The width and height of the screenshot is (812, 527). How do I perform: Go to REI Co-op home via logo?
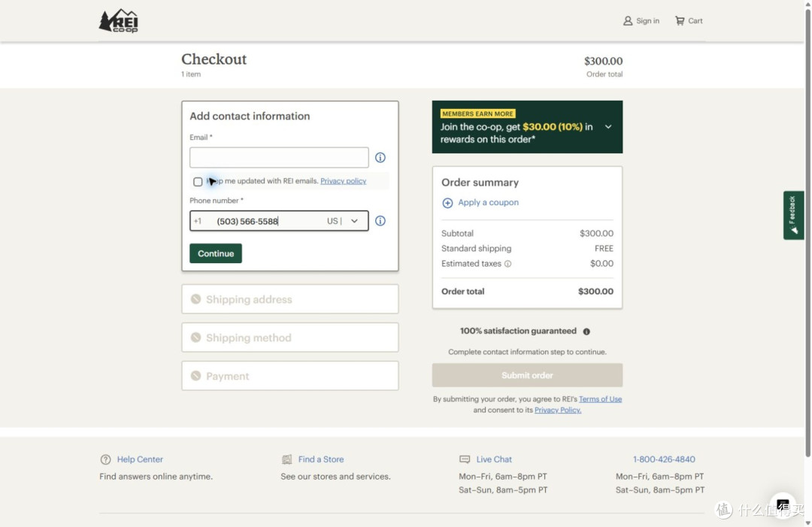[119, 21]
